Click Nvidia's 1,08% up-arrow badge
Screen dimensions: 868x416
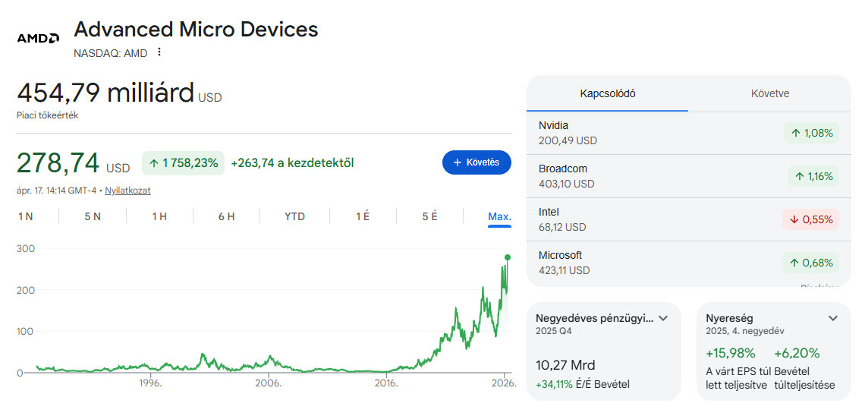coord(811,133)
